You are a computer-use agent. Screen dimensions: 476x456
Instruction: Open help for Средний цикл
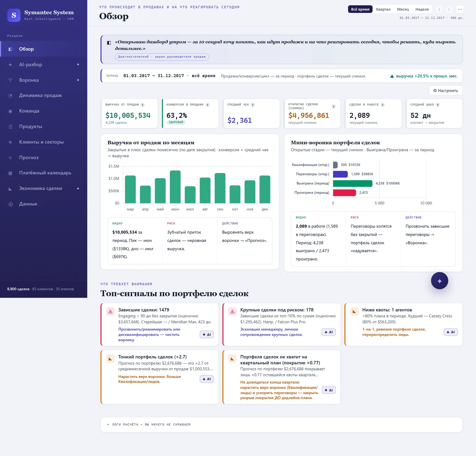(438, 105)
